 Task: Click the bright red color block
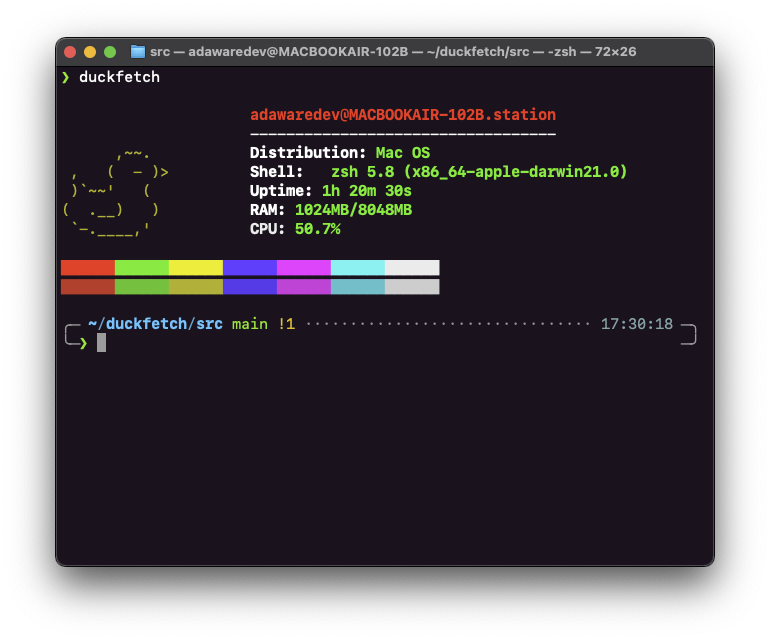[88, 268]
